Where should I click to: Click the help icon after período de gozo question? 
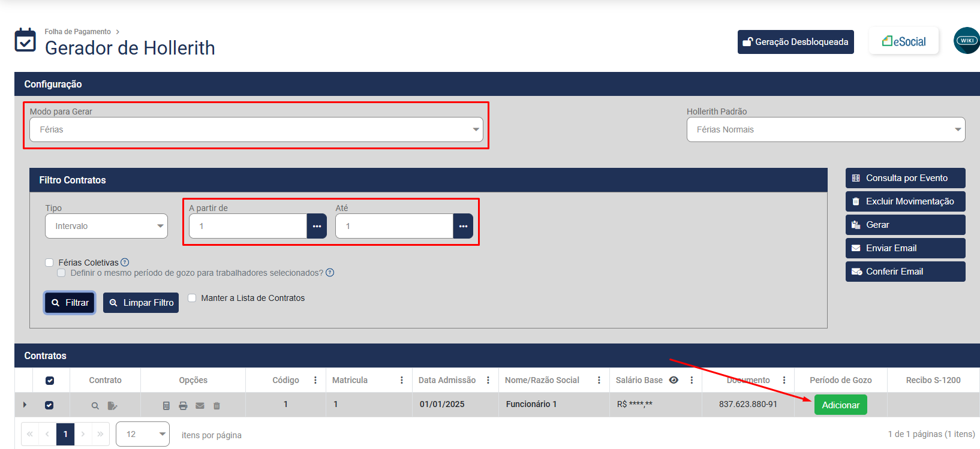(330, 273)
